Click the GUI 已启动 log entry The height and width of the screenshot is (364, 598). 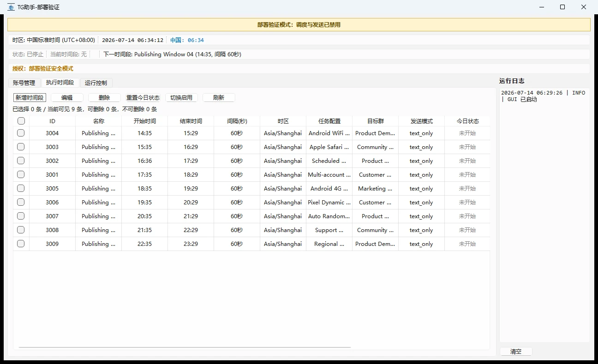[x=543, y=96]
